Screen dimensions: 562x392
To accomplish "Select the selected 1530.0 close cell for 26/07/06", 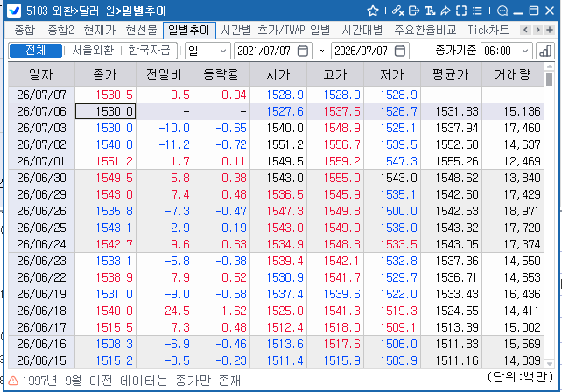I will pyautogui.click(x=105, y=111).
